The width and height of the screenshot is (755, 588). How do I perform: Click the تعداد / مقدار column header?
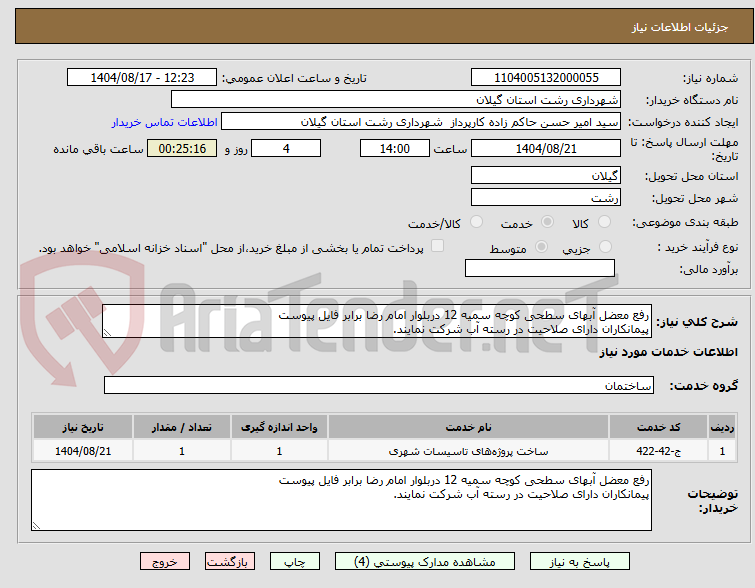point(182,427)
